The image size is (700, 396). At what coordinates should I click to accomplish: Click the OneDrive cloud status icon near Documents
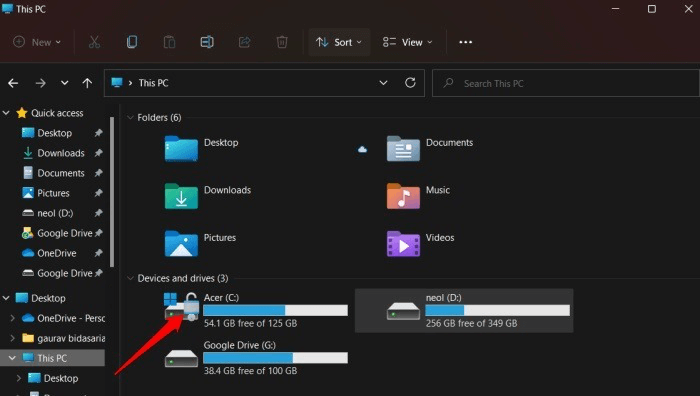point(362,149)
